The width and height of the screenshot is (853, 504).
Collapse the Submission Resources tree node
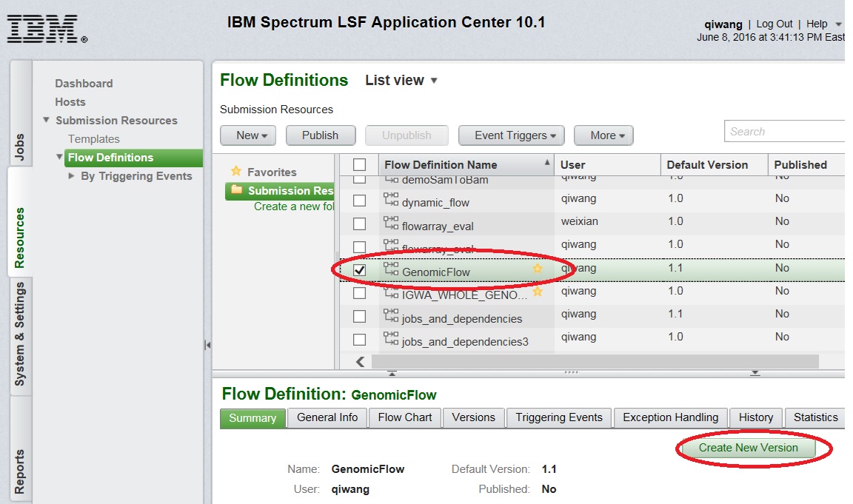(x=46, y=120)
